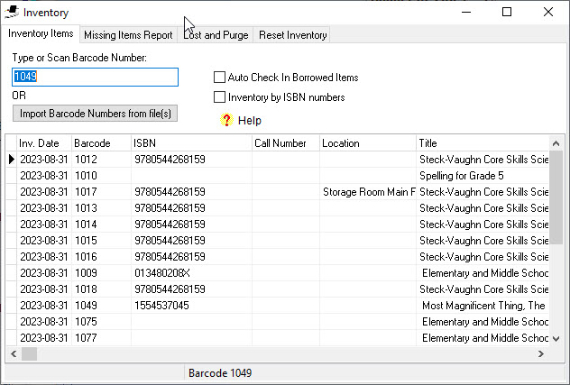
Task: Select barcode cell 1017
Action: pos(101,192)
